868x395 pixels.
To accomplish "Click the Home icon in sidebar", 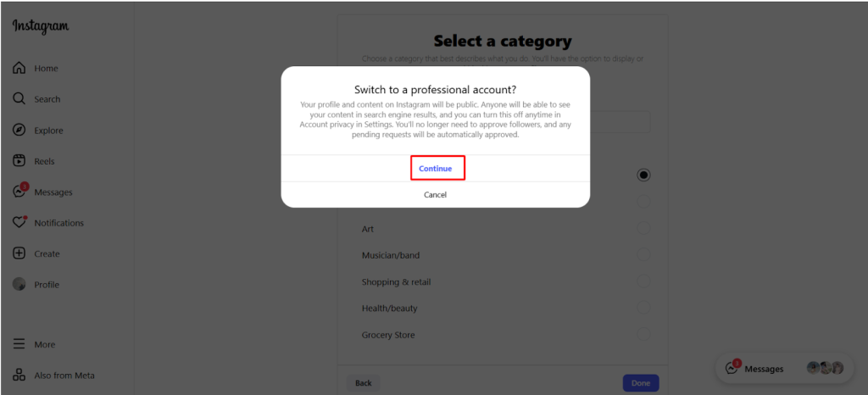I will click(19, 69).
